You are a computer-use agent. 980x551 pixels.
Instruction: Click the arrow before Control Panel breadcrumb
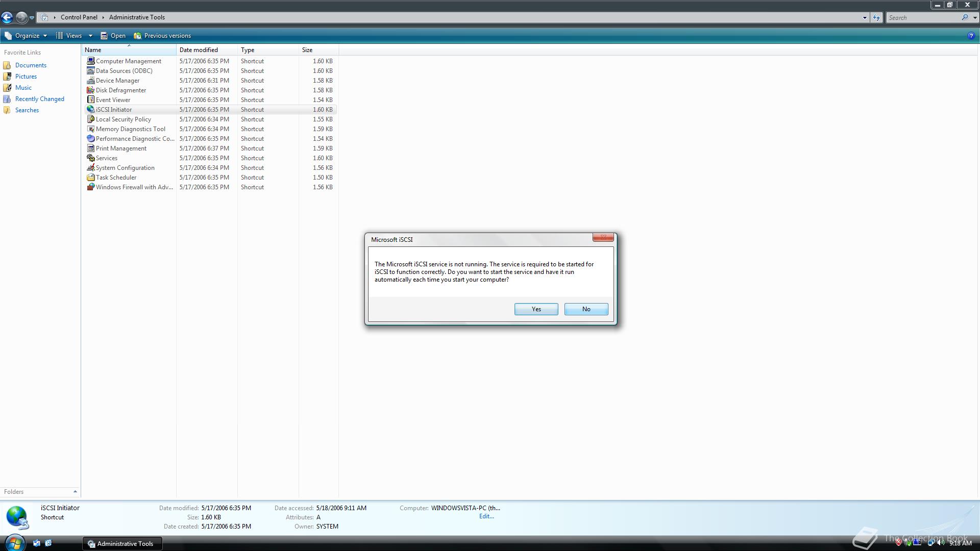pyautogui.click(x=55, y=17)
